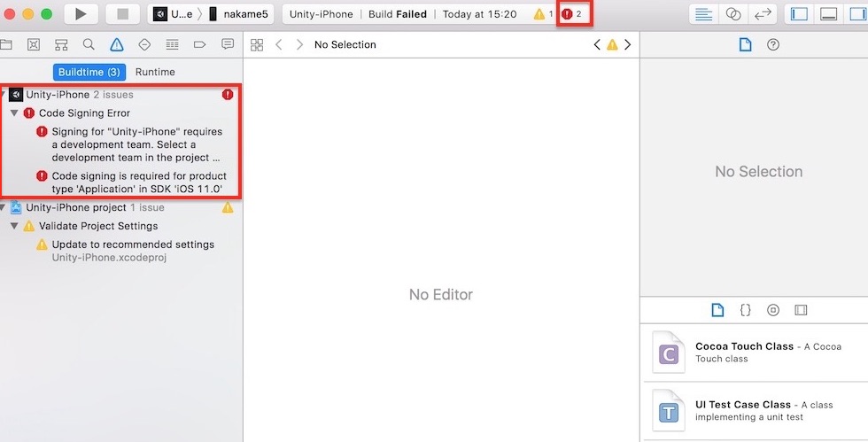Stop the running task with Stop button

[x=122, y=14]
